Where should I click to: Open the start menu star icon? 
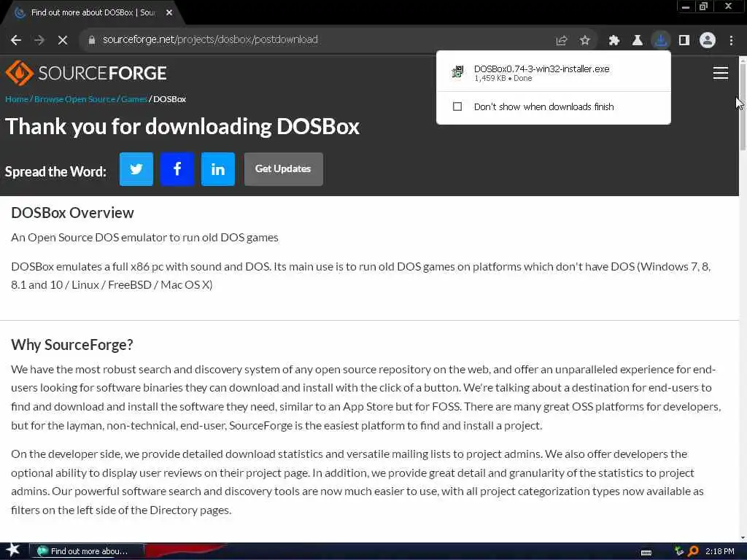coord(13,551)
